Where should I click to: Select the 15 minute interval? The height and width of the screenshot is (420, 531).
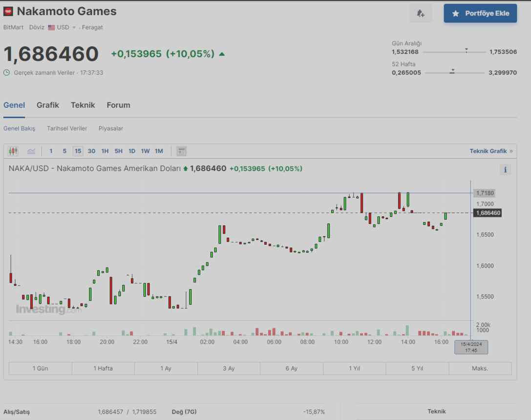(x=78, y=151)
